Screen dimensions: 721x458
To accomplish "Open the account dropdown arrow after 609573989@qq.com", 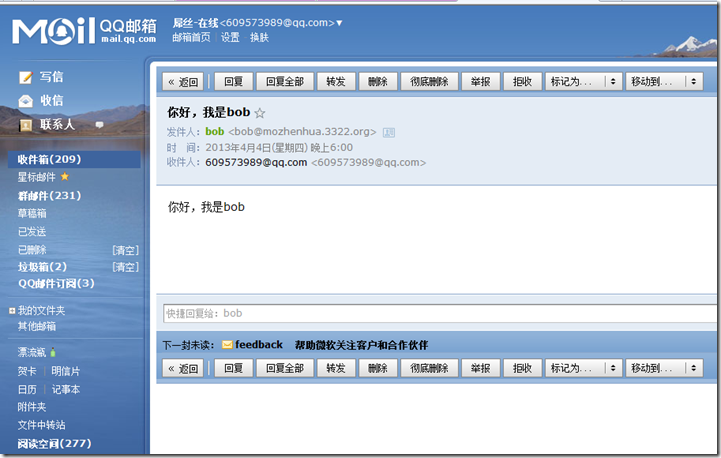I will [x=339, y=23].
